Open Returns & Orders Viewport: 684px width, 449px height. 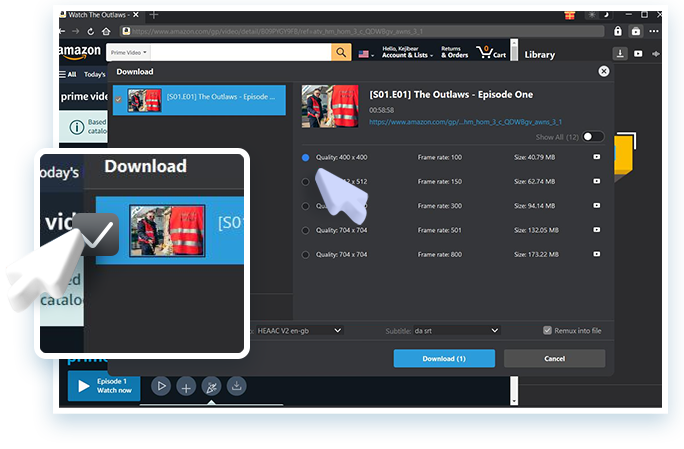pyautogui.click(x=454, y=52)
